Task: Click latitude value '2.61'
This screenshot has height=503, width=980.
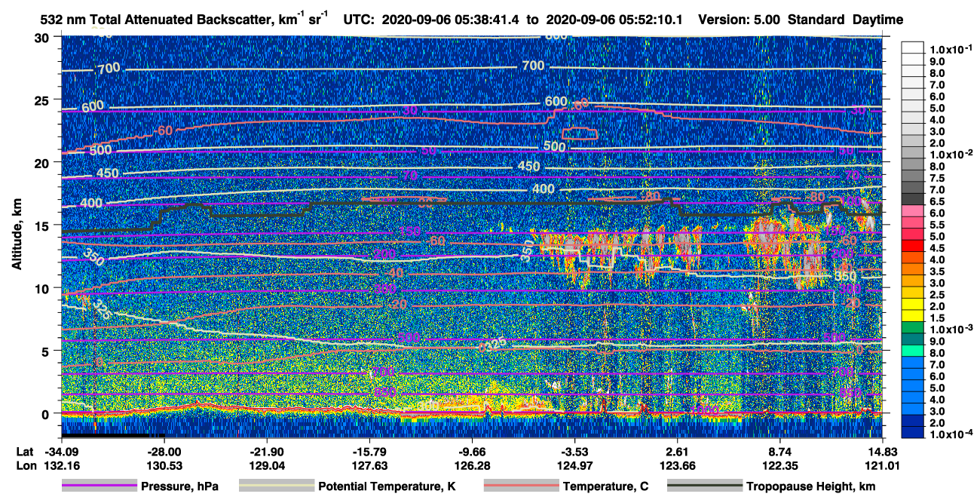Action: pyautogui.click(x=678, y=451)
